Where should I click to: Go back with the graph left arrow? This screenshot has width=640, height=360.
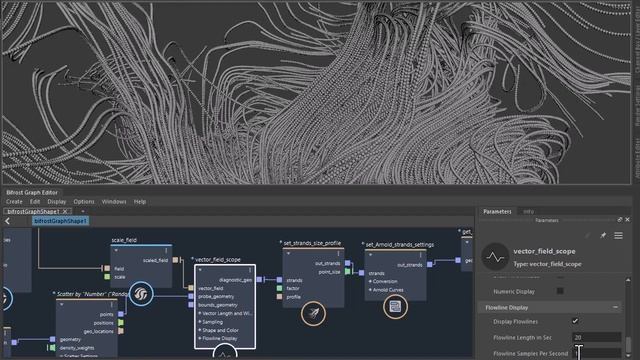(x=7, y=221)
